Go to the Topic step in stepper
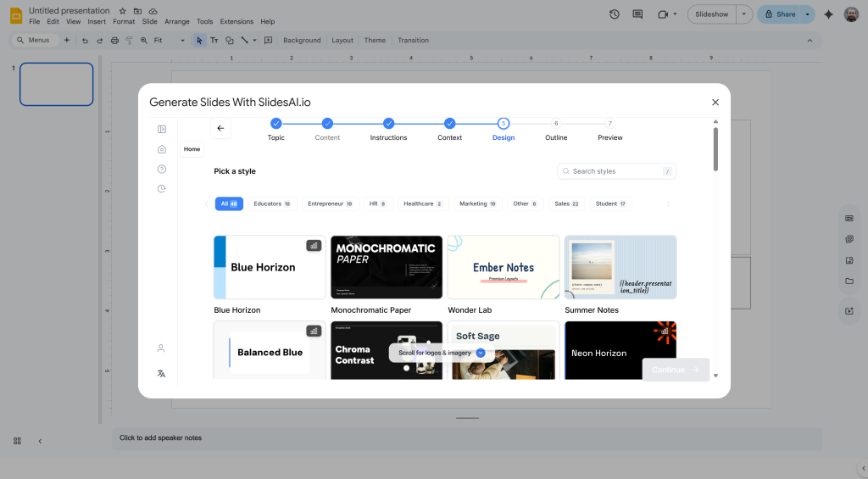 click(x=276, y=124)
